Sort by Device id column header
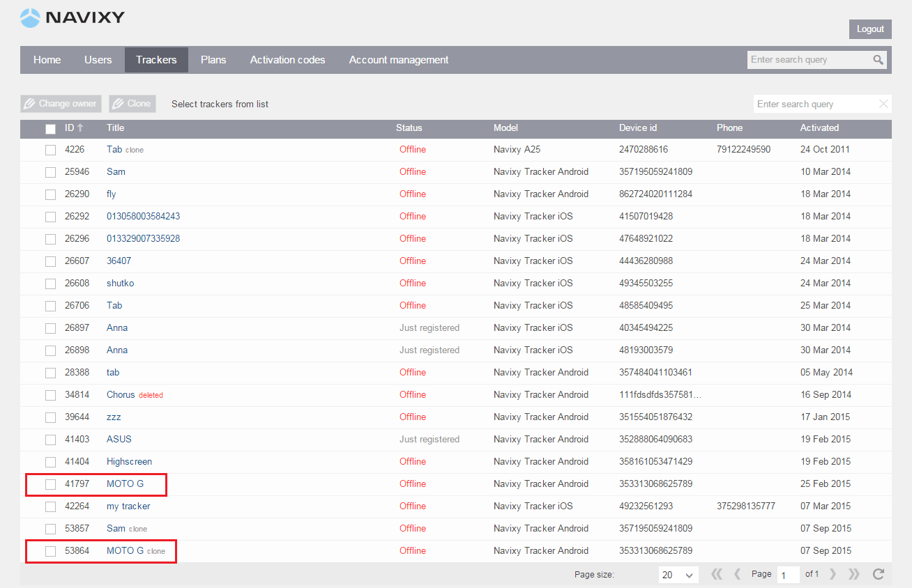Screen dimensions: 912x588 coord(638,127)
